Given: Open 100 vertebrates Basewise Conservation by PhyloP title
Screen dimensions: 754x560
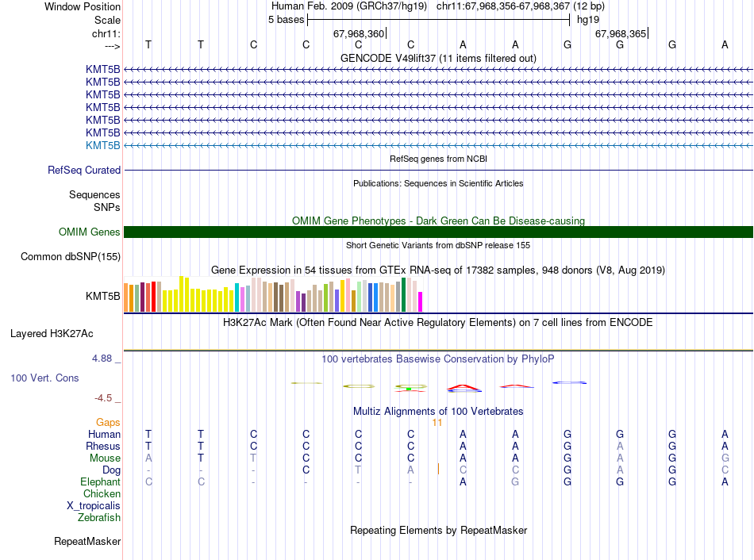Looking at the screenshot, I should 438,359.
